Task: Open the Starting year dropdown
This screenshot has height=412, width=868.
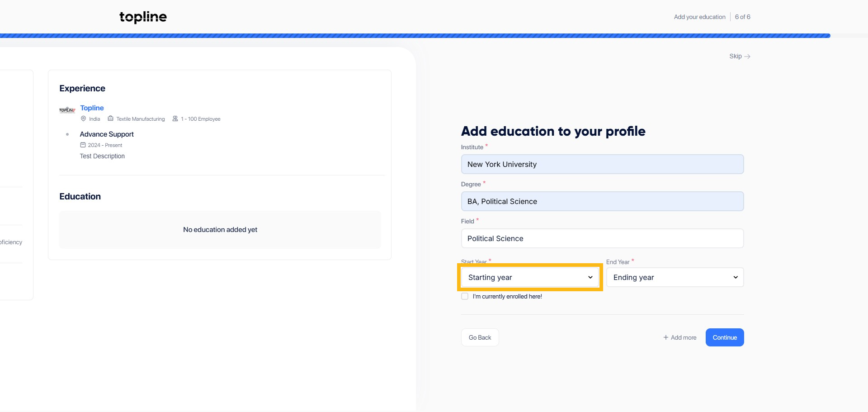Action: 529,277
